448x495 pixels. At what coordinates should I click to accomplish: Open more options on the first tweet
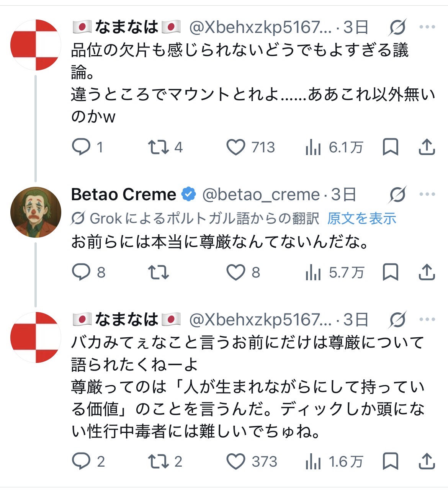[427, 27]
